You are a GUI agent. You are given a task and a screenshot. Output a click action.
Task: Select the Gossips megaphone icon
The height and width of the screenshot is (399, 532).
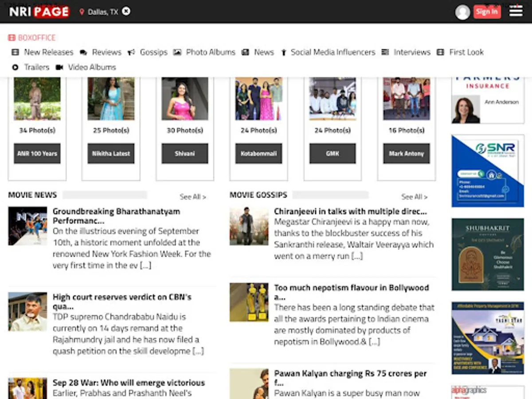pyautogui.click(x=131, y=52)
